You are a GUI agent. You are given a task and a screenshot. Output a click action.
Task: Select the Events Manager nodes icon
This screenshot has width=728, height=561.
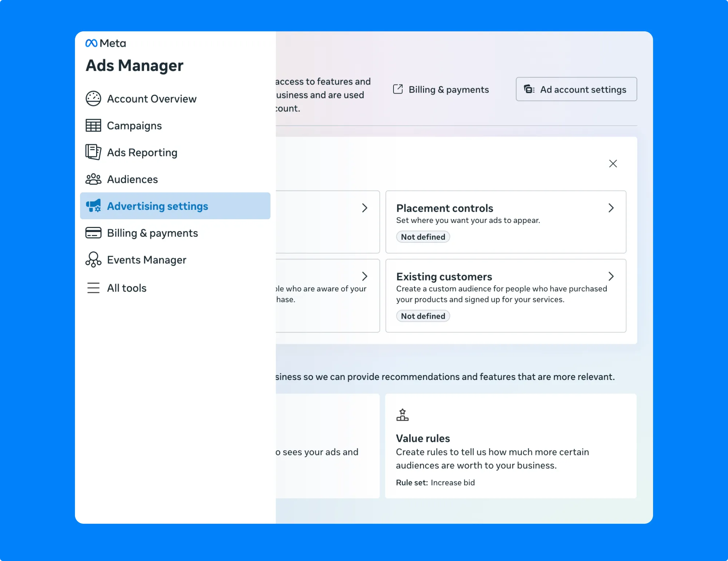click(x=93, y=259)
